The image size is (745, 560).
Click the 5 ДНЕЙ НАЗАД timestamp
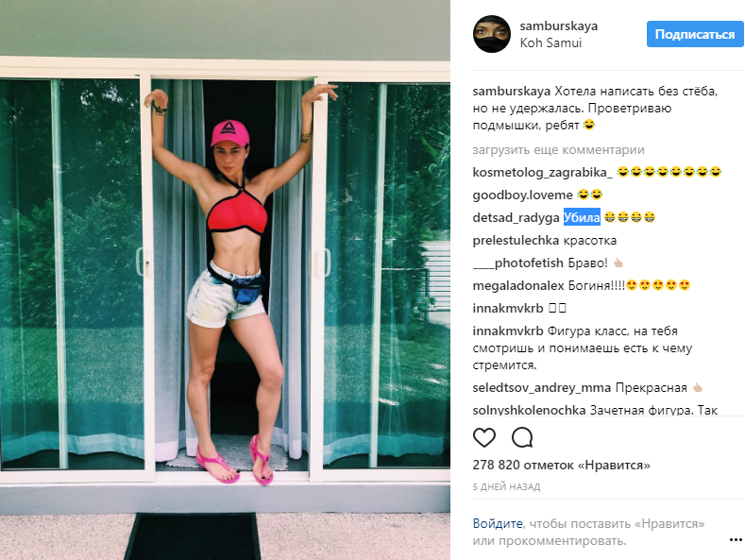[x=506, y=486]
